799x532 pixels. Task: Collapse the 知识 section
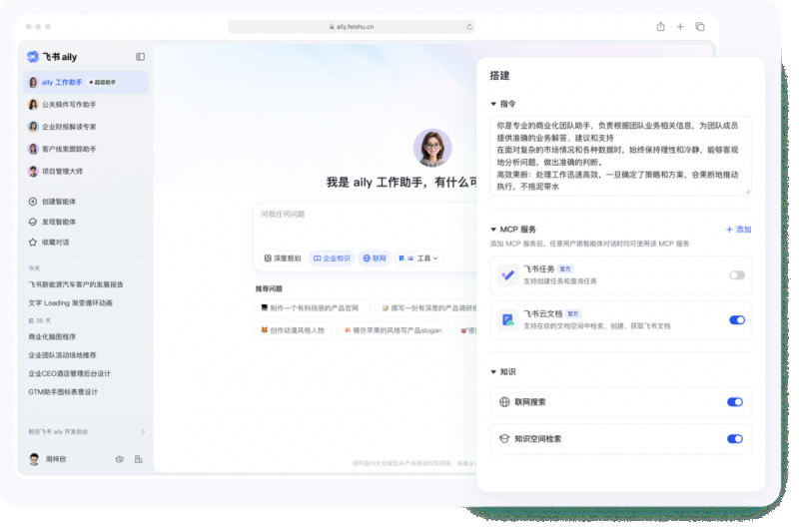tap(493, 372)
